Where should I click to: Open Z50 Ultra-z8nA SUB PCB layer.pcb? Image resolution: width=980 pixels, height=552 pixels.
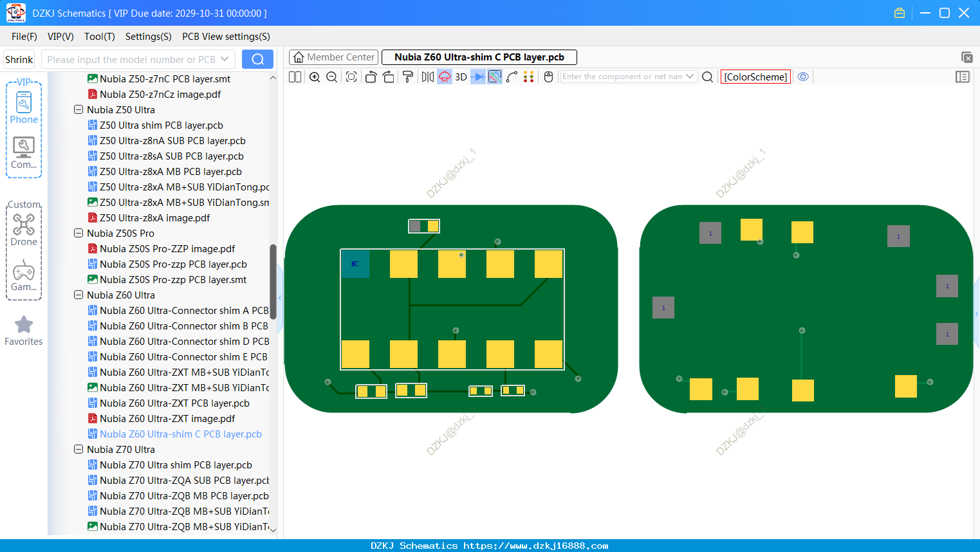pyautogui.click(x=172, y=141)
